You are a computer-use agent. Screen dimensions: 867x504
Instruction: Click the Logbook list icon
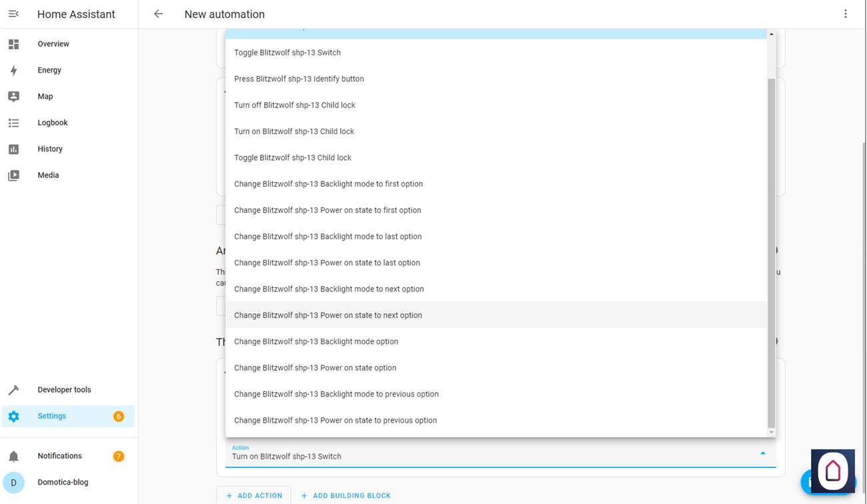13,123
